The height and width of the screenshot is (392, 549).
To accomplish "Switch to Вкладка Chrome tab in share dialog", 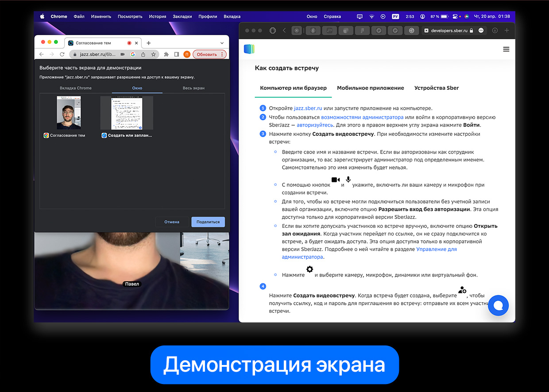I will click(x=76, y=88).
